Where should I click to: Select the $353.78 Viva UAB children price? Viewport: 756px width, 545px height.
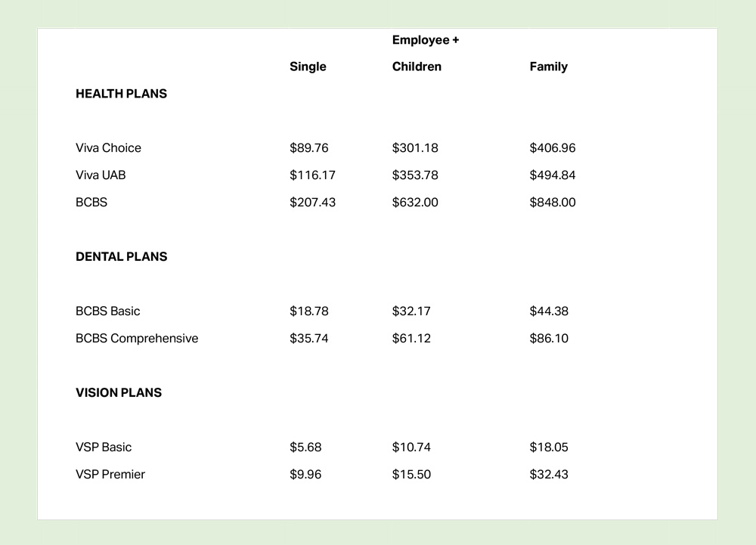pos(415,175)
